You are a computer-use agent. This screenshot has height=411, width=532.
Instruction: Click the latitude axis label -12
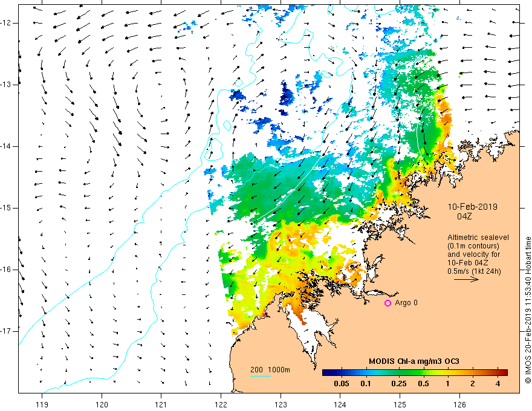click(x=6, y=23)
